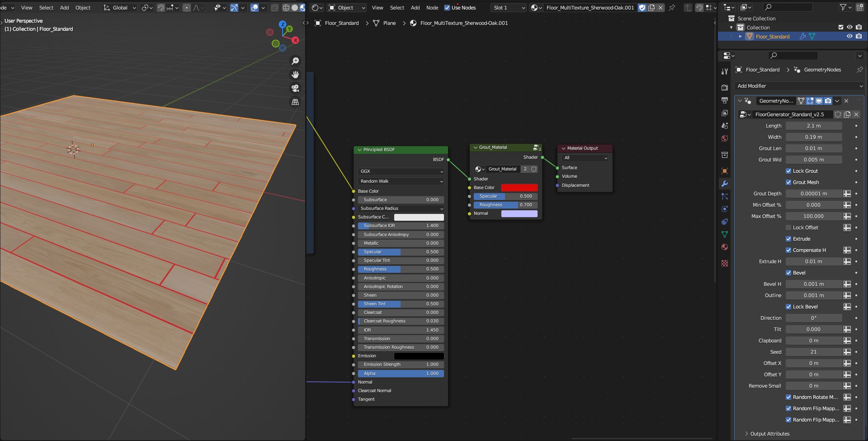
Task: Open the Node menu in node editor
Action: pyautogui.click(x=432, y=8)
